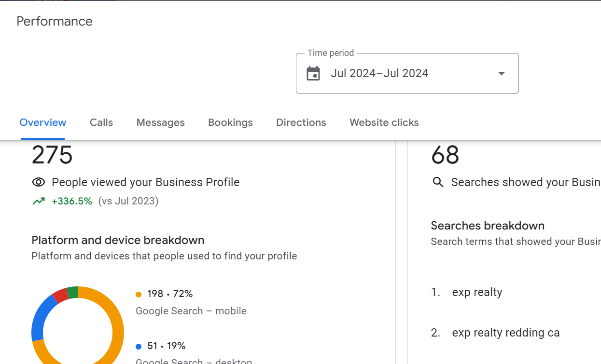
Task: Click the 'exp realty' search term
Action: click(477, 292)
